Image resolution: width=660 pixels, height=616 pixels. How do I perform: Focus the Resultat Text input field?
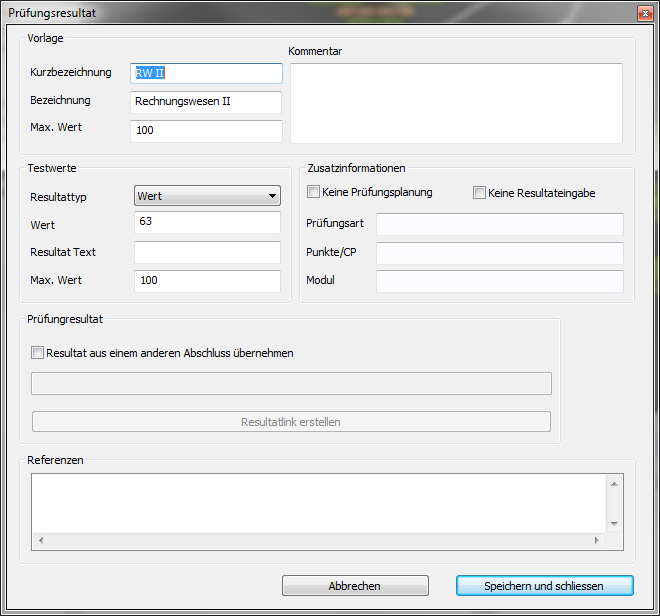tap(207, 252)
